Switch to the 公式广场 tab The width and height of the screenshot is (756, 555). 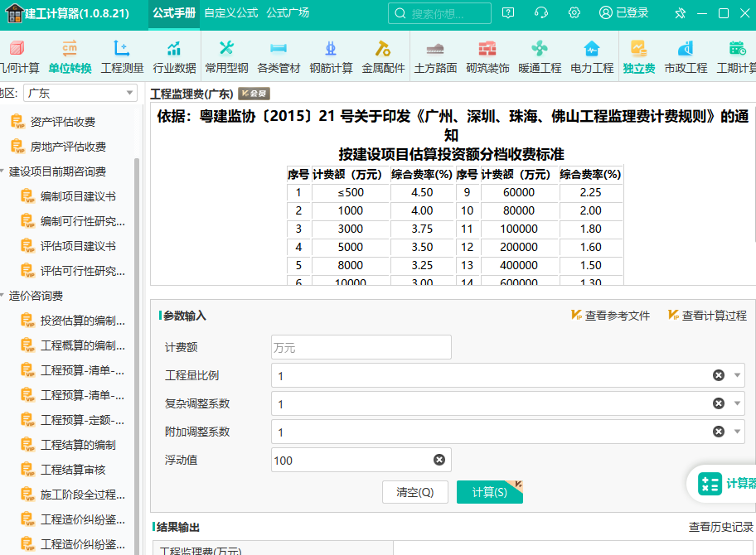tap(288, 13)
